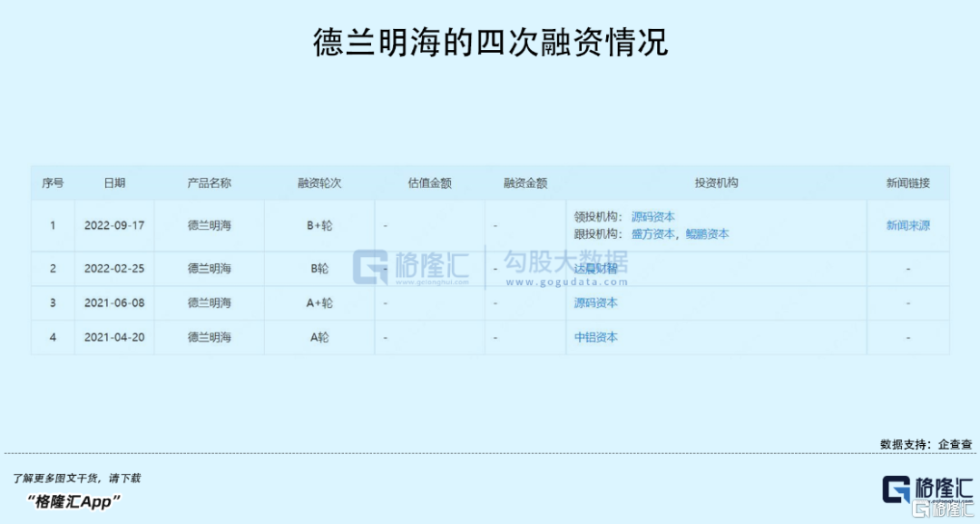Click the 领投机构 label
Viewport: 980px width, 524px height.
point(599,217)
